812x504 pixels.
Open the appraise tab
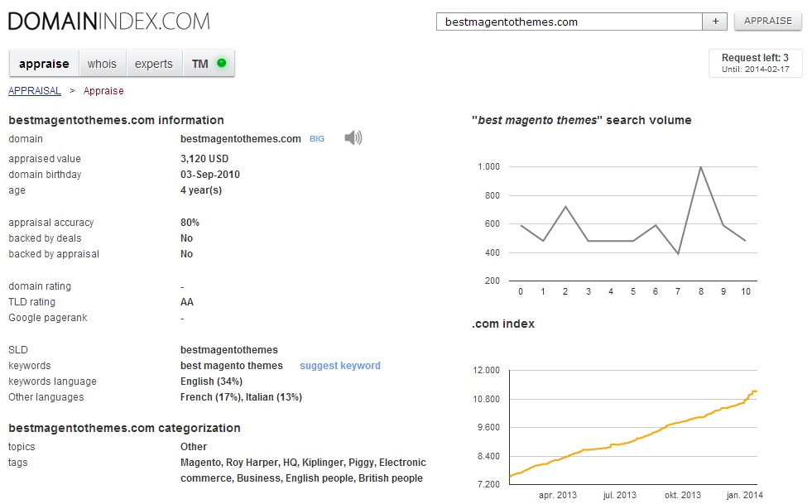(44, 64)
